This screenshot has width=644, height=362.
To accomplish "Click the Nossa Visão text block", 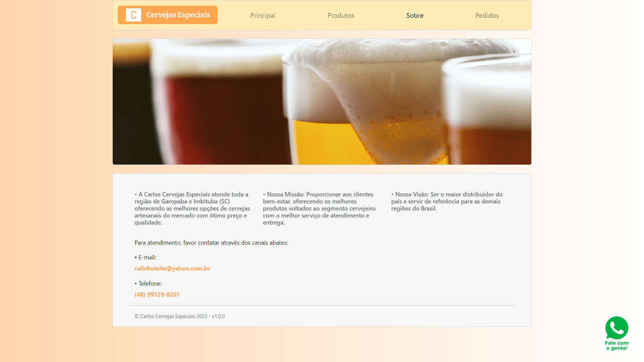I will pos(447,201).
